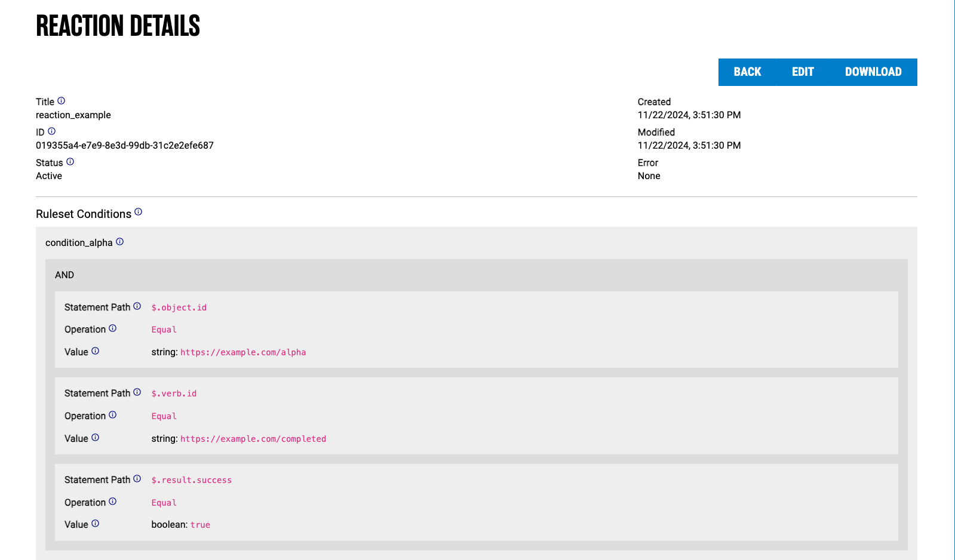This screenshot has height=560, width=955.
Task: Click the title value reaction_example
Action: coord(73,115)
